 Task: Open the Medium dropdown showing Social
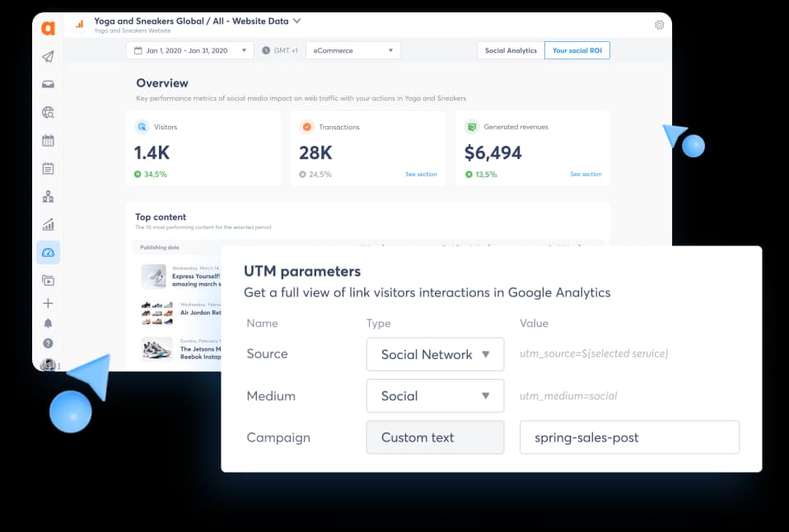tap(435, 396)
